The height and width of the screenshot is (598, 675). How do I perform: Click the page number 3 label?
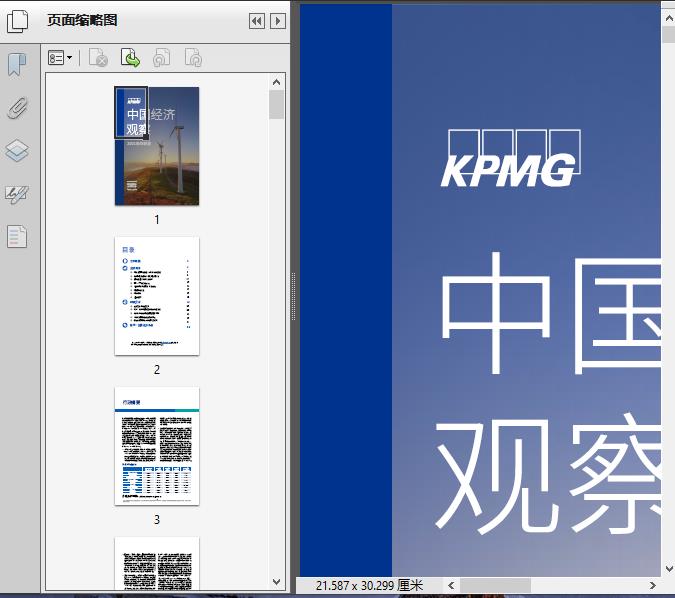[x=157, y=520]
